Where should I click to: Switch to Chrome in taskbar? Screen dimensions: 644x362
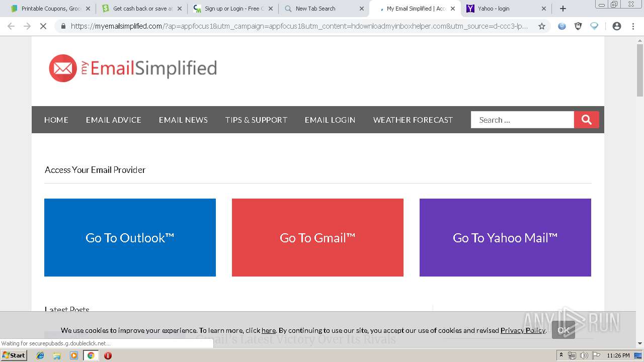(91, 355)
